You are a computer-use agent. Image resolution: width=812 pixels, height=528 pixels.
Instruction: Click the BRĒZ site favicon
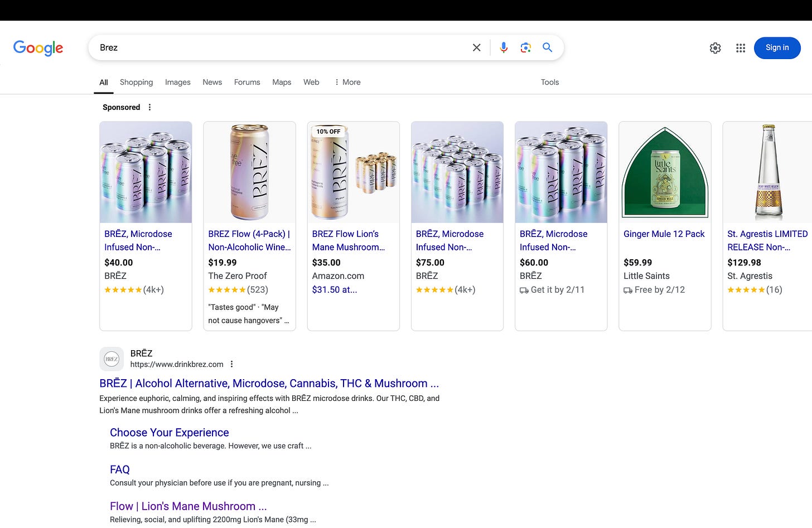(112, 359)
